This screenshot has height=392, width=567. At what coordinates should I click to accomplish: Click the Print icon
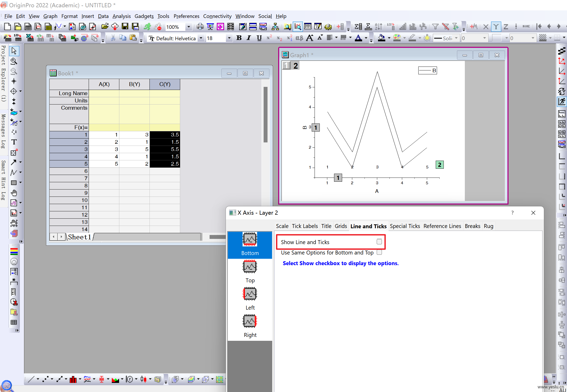click(200, 27)
